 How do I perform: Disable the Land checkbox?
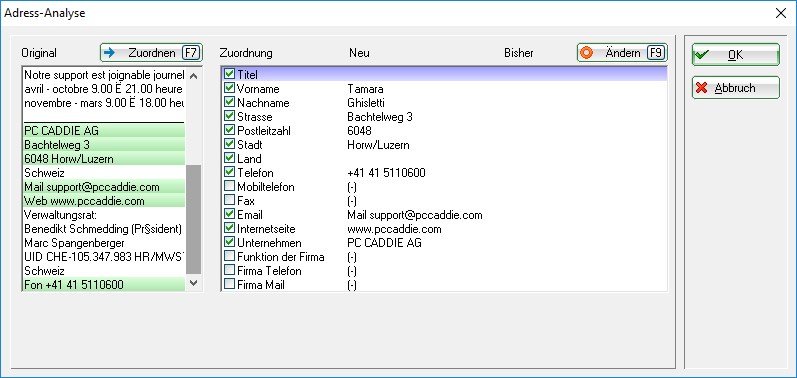pos(230,159)
